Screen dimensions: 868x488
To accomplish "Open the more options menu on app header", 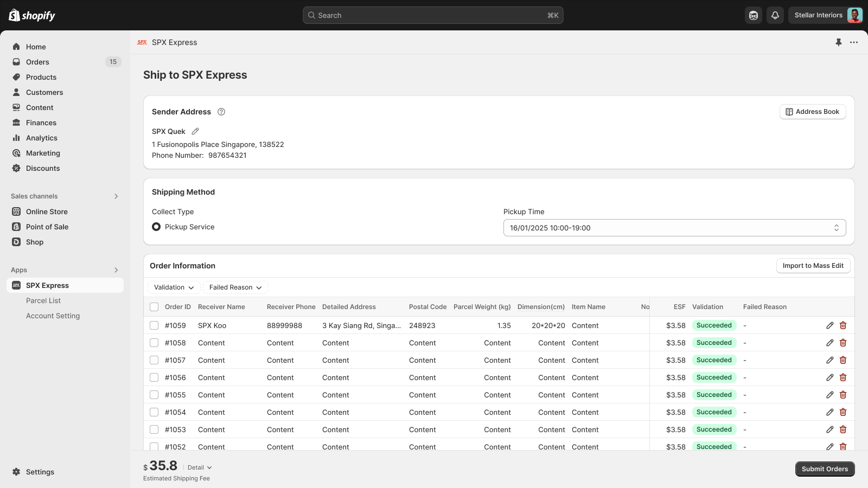I will pos(854,42).
